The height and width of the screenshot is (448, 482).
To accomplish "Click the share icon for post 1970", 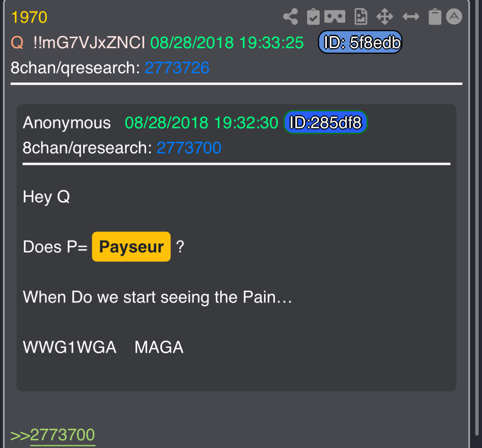I will [290, 17].
